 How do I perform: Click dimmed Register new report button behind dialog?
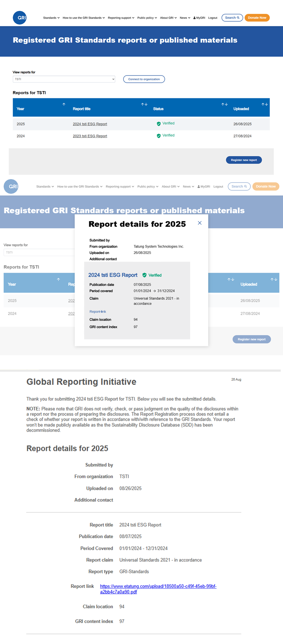click(x=252, y=339)
